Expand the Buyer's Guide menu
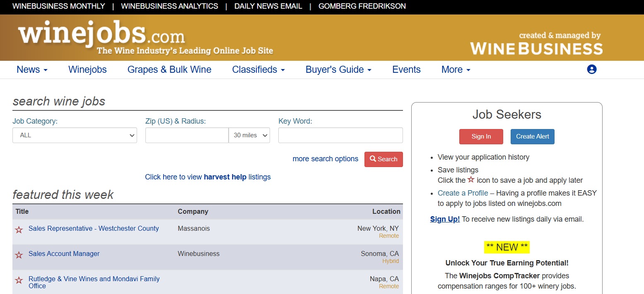 click(x=338, y=69)
